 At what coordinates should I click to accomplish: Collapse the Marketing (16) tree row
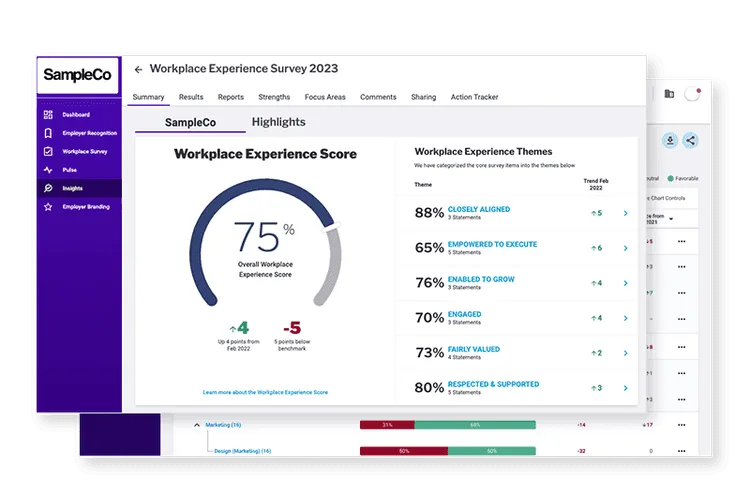[196, 425]
